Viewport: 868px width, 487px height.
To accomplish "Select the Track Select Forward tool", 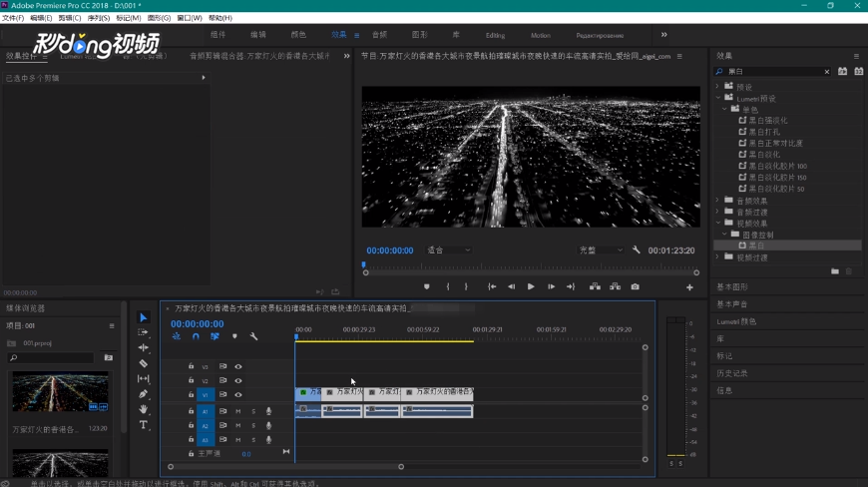I will (144, 332).
